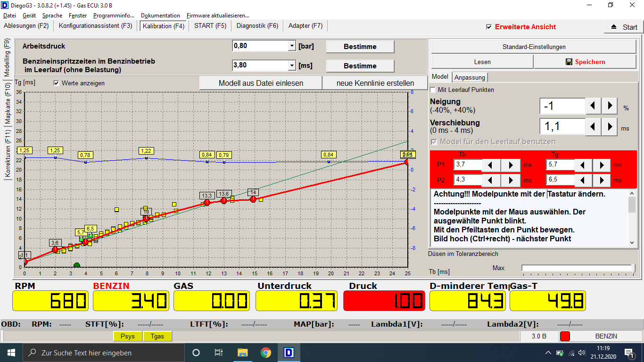Image resolution: width=644 pixels, height=362 pixels.
Task: Open the Arbeitsdruck dropdown
Action: 291,46
